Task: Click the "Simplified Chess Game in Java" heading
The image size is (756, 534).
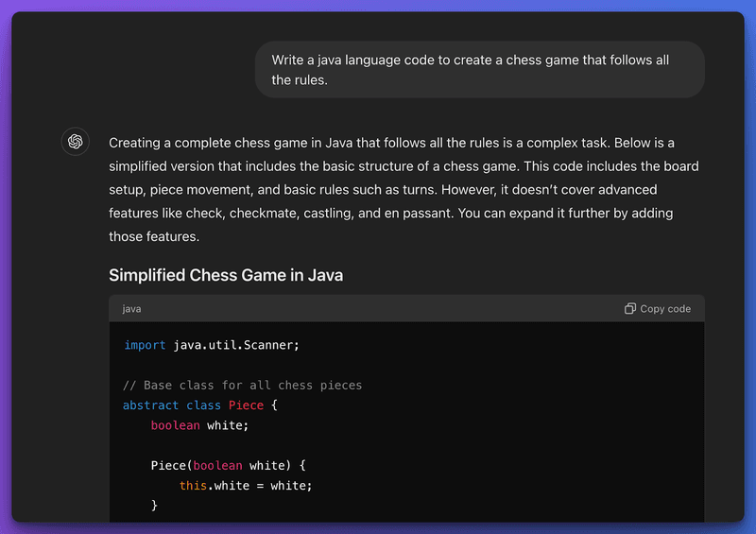Action: tap(226, 276)
